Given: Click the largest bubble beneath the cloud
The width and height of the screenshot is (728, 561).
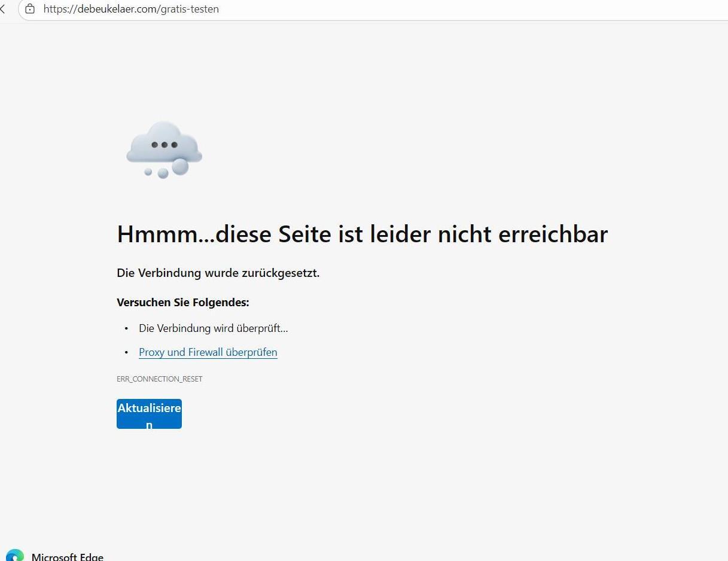Looking at the screenshot, I should pos(180,167).
